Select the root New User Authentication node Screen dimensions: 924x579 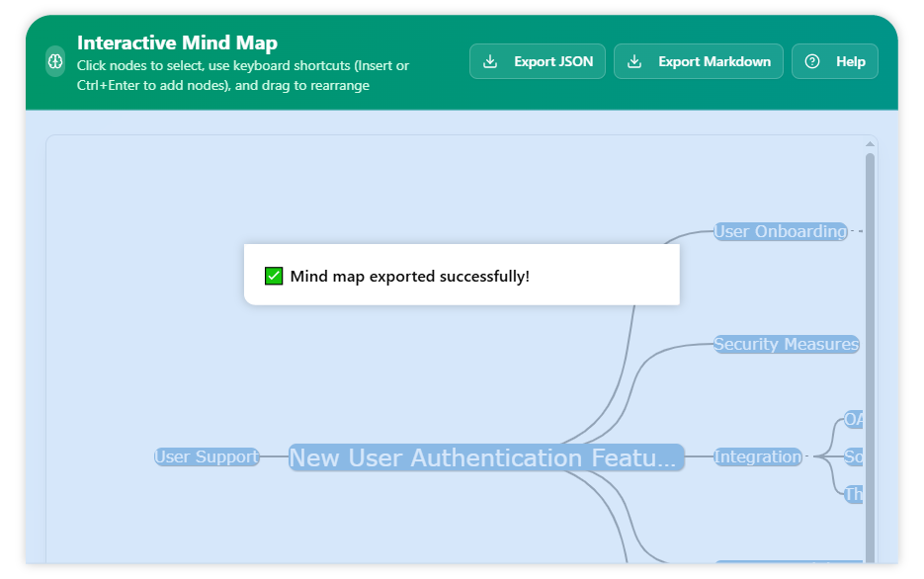point(485,457)
